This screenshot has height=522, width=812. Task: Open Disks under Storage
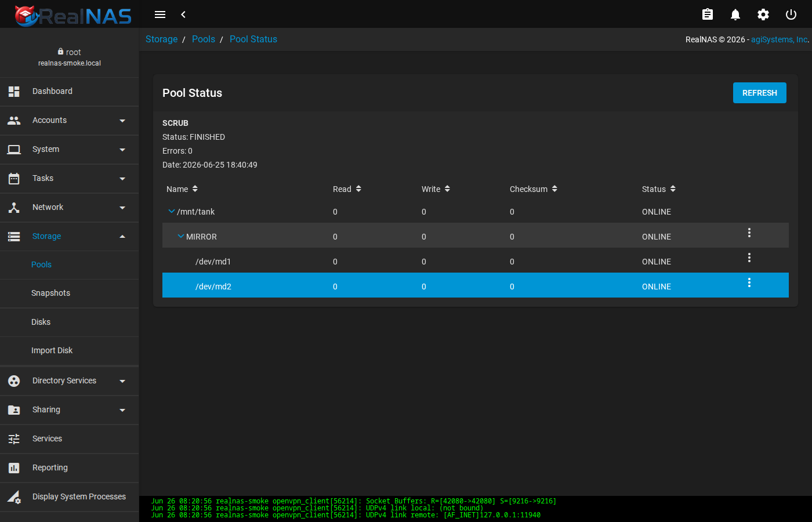pos(70,322)
